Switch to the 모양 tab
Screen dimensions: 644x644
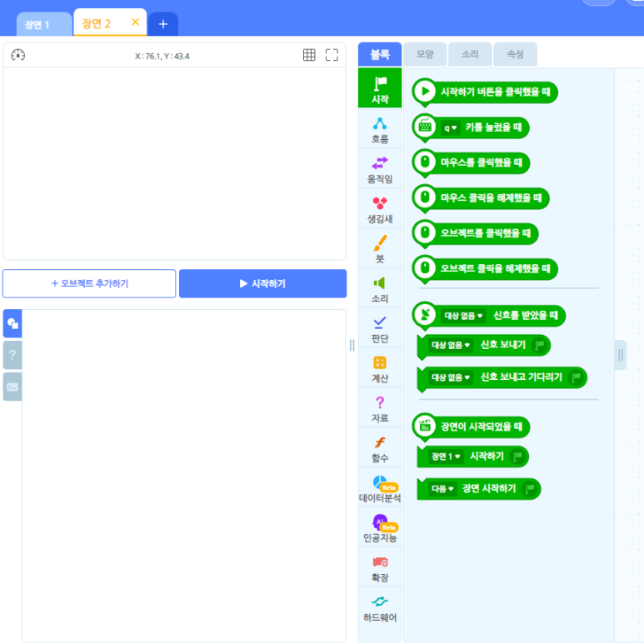pos(425,54)
